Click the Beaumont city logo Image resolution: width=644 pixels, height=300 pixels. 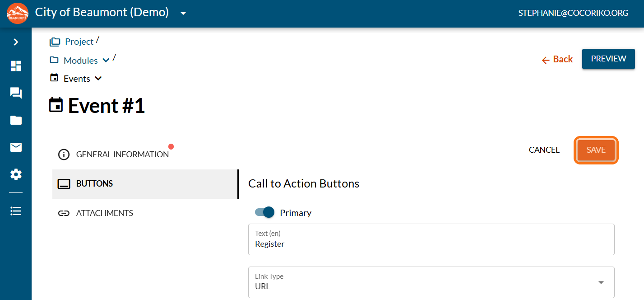[x=18, y=13]
